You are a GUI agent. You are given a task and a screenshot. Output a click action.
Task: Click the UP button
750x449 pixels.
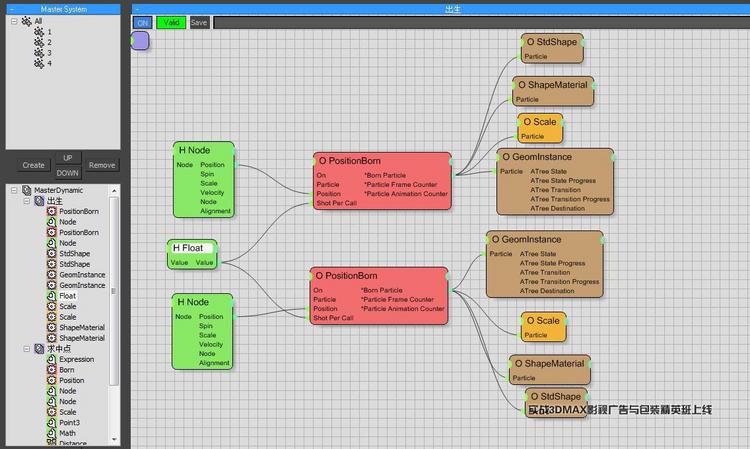[x=67, y=158]
